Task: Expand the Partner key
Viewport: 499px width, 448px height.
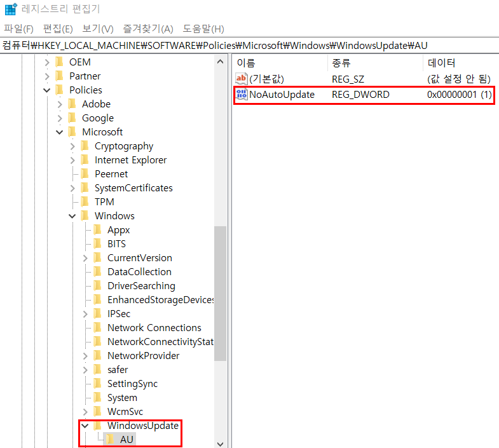Action: point(47,76)
